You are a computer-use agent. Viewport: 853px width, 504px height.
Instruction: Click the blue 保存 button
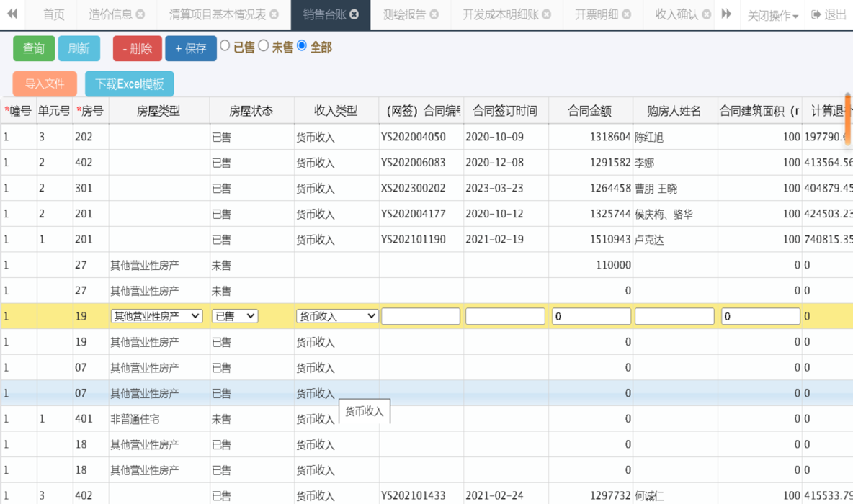coord(191,48)
